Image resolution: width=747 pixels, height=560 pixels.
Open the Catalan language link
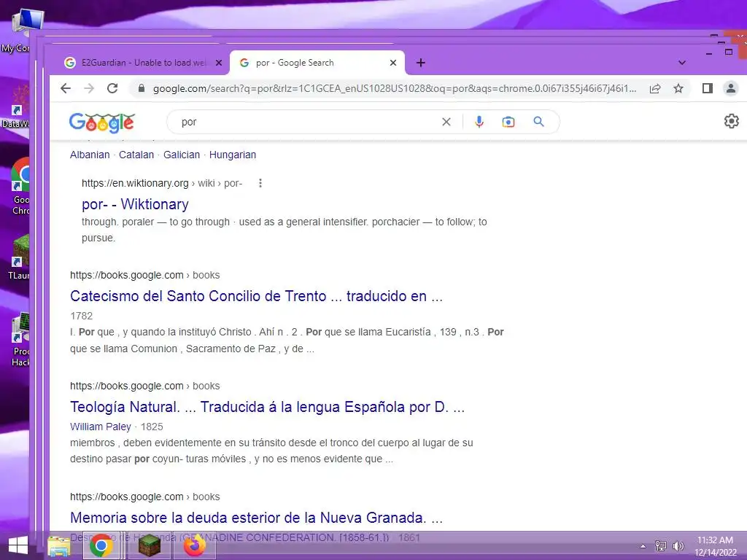tap(136, 155)
